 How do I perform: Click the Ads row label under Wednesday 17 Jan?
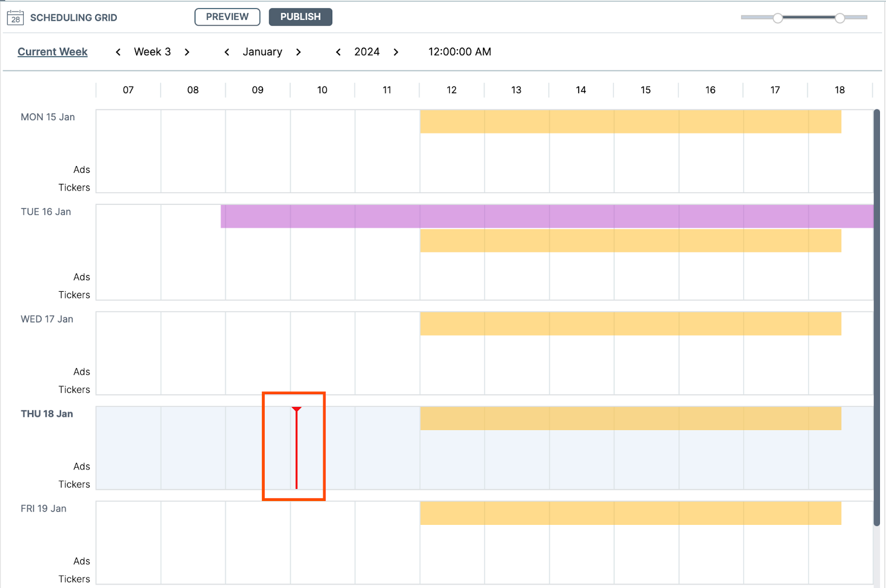pyautogui.click(x=81, y=372)
